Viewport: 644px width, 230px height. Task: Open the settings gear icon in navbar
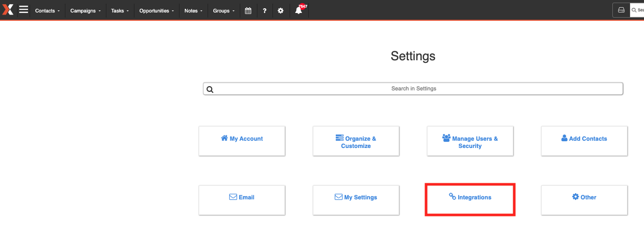click(281, 10)
